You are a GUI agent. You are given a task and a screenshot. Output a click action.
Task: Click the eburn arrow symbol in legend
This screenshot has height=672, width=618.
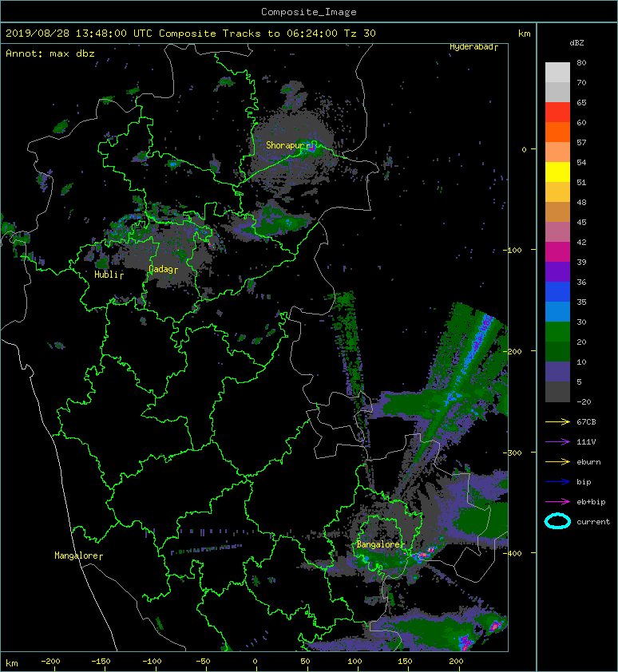pyautogui.click(x=557, y=462)
